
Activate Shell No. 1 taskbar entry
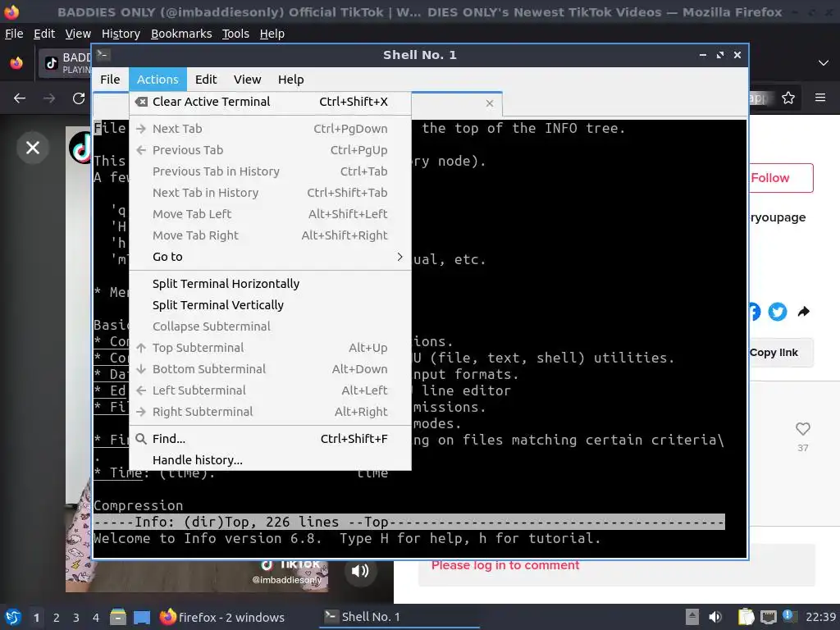pyautogui.click(x=399, y=617)
